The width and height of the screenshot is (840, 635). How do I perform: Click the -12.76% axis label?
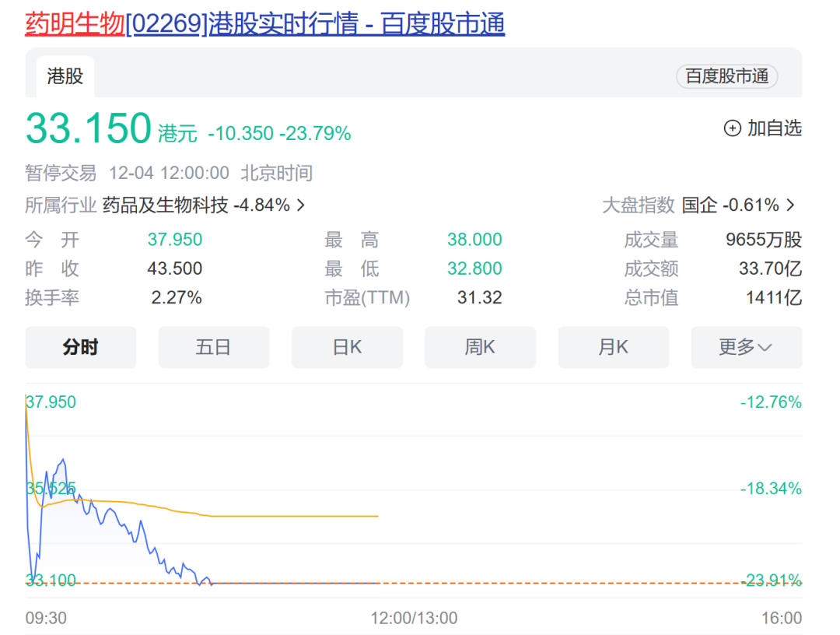[771, 402]
